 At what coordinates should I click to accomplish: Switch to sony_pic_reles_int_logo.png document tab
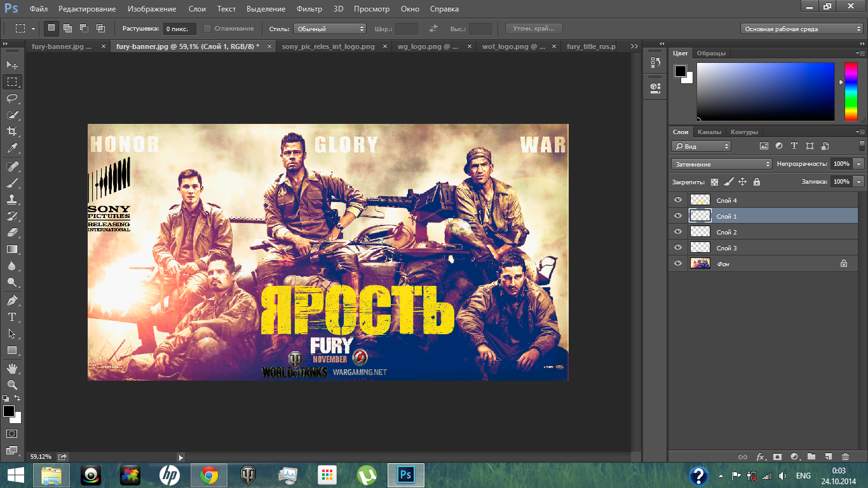tap(328, 46)
